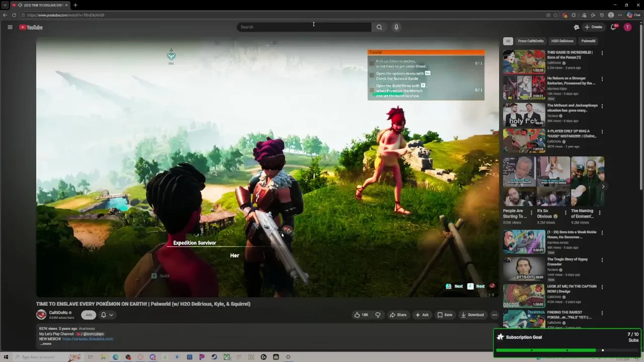The width and height of the screenshot is (644, 362).
Task: Open more actions three-dot menu under video
Action: click(x=494, y=315)
